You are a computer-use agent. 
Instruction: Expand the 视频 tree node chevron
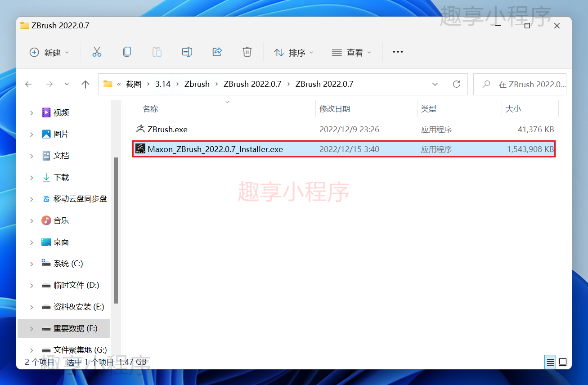pyautogui.click(x=31, y=113)
